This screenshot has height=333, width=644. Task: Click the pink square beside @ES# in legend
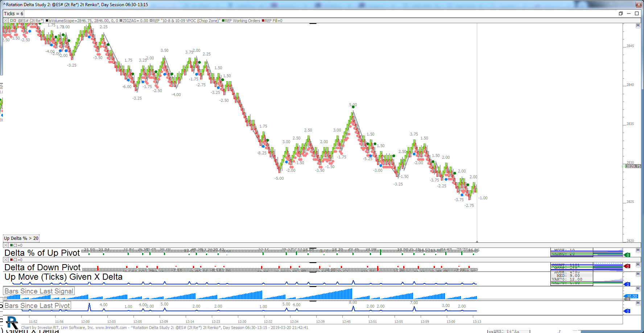point(15,21)
